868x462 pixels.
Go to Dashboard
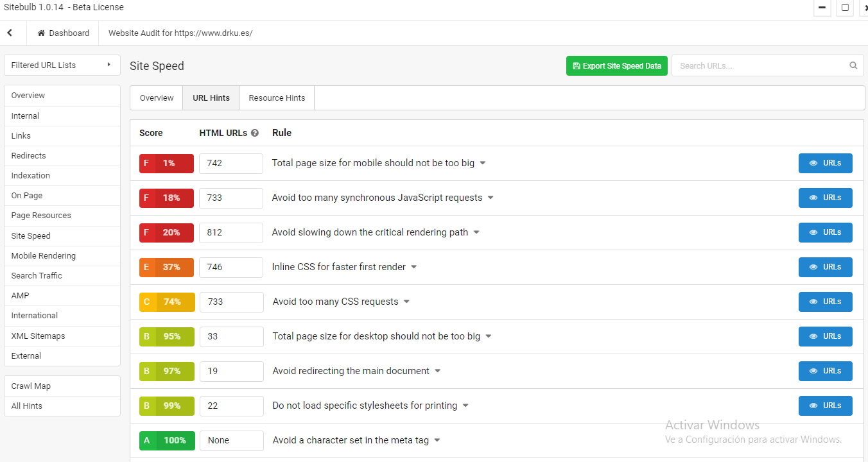63,33
